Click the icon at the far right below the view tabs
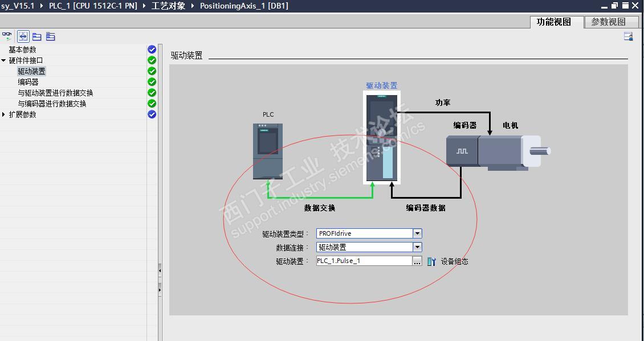This screenshot has height=341, width=644. point(628,36)
